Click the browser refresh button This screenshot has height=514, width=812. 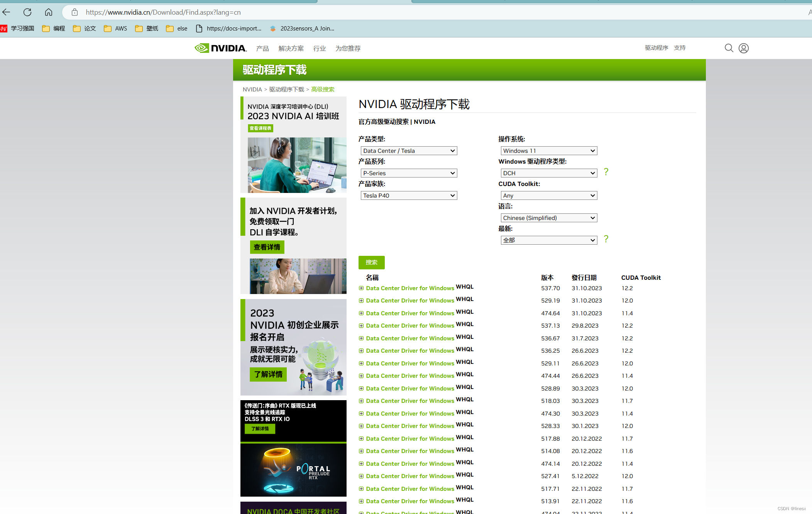coord(27,12)
